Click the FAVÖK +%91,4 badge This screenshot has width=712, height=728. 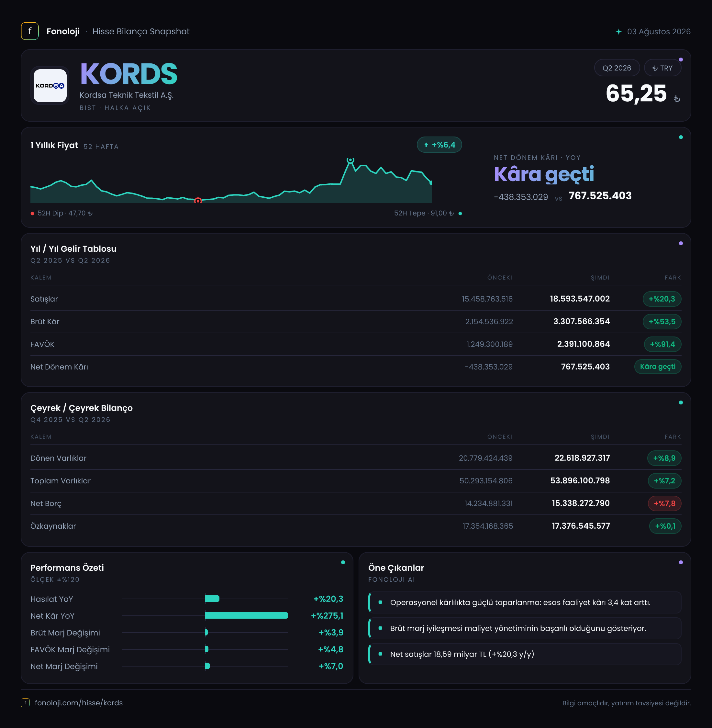click(662, 344)
